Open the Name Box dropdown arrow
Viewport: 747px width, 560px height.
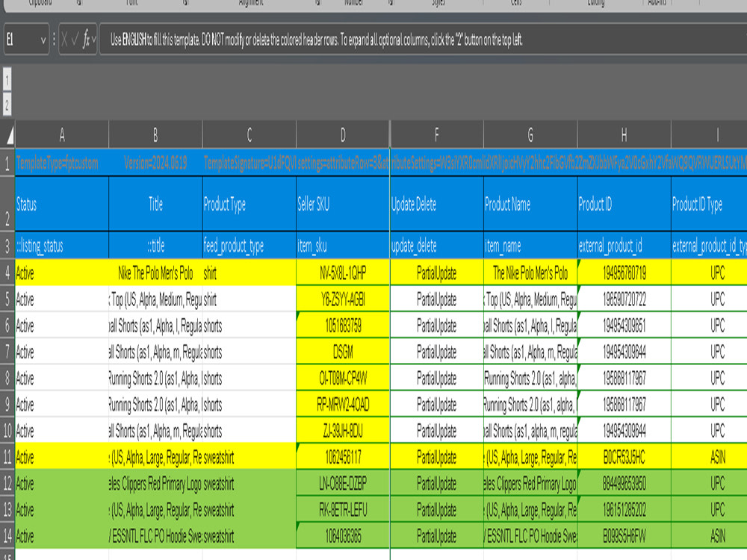[43, 40]
